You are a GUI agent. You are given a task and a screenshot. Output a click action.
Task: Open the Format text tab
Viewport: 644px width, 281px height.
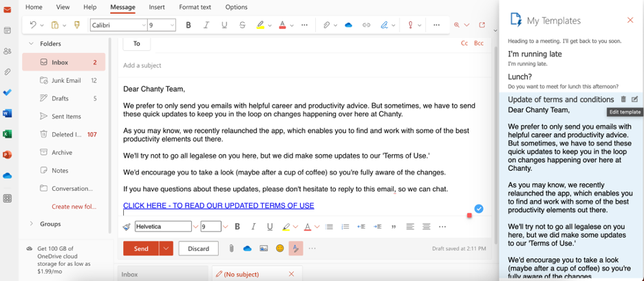click(x=195, y=7)
